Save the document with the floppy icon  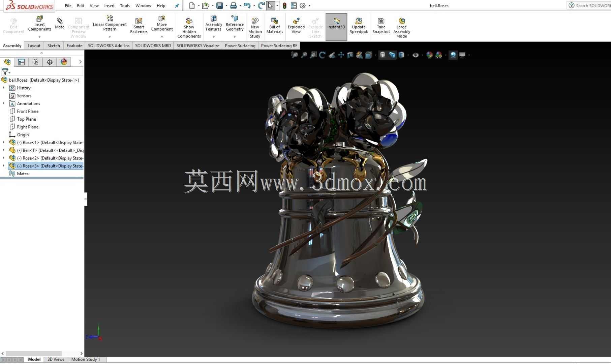[220, 6]
